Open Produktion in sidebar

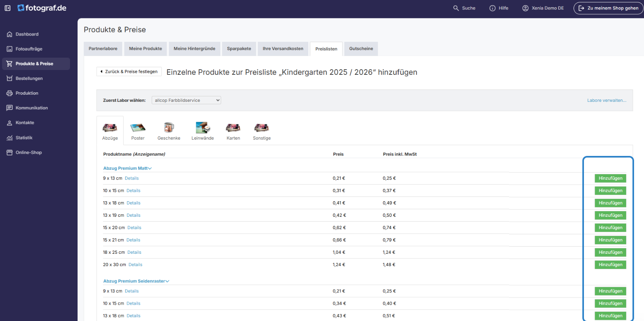pyautogui.click(x=36, y=93)
